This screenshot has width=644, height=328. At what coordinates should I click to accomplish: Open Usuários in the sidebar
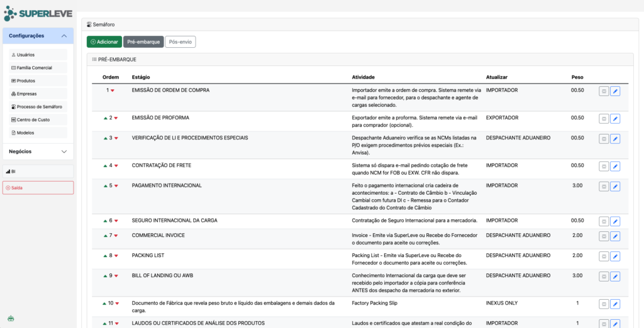[26, 55]
